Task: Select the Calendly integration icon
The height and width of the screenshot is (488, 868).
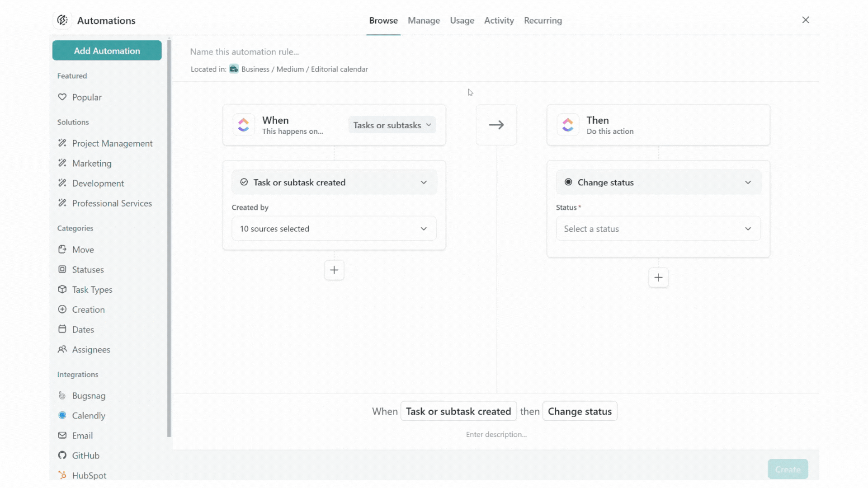Action: pyautogui.click(x=62, y=416)
